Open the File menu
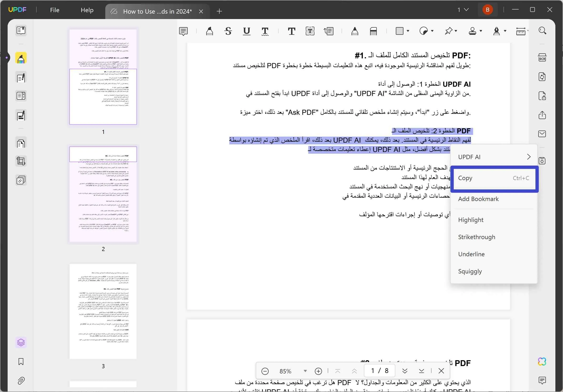This screenshot has width=563, height=392. pyautogui.click(x=55, y=10)
